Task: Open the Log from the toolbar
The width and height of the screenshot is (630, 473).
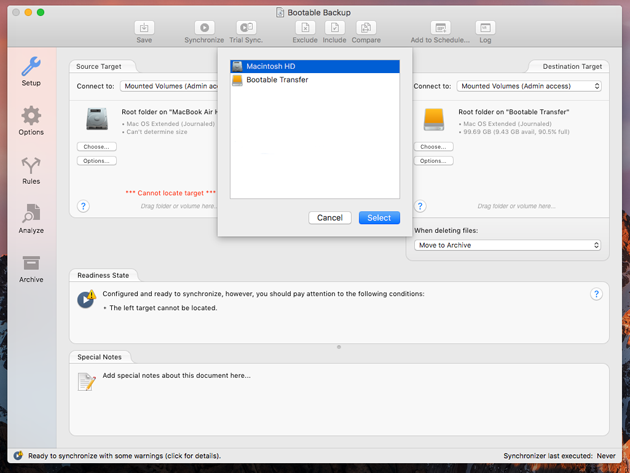Action: tap(485, 28)
